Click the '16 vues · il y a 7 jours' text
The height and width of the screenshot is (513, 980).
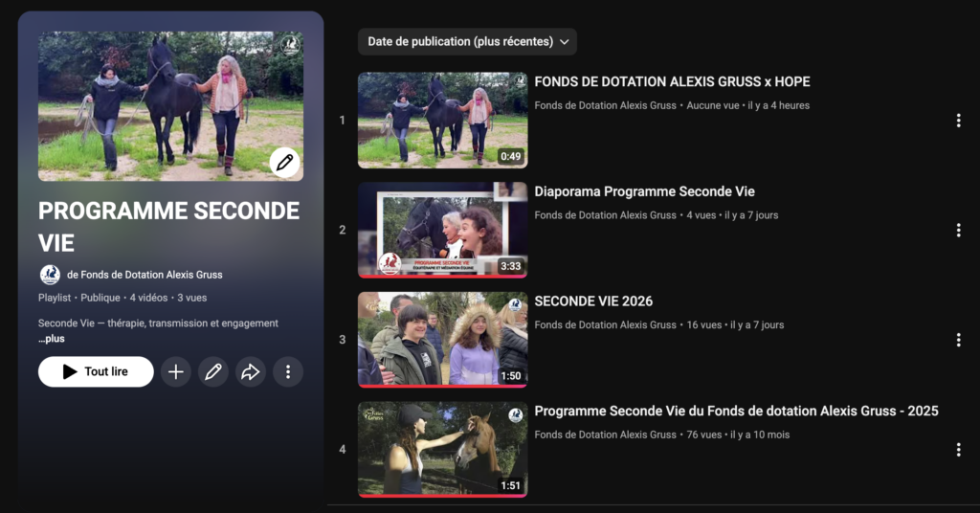[735, 324]
